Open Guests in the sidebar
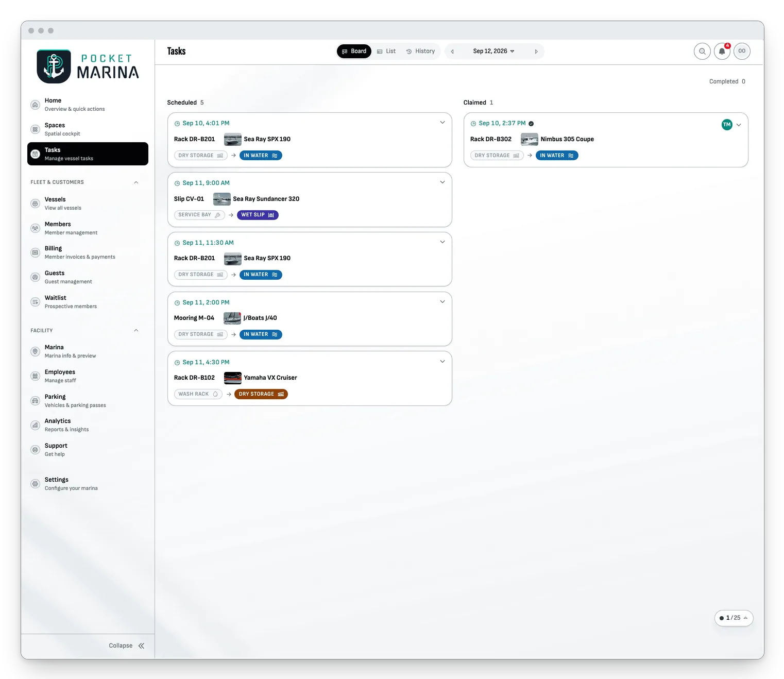The width and height of the screenshot is (784, 679). pyautogui.click(x=88, y=277)
